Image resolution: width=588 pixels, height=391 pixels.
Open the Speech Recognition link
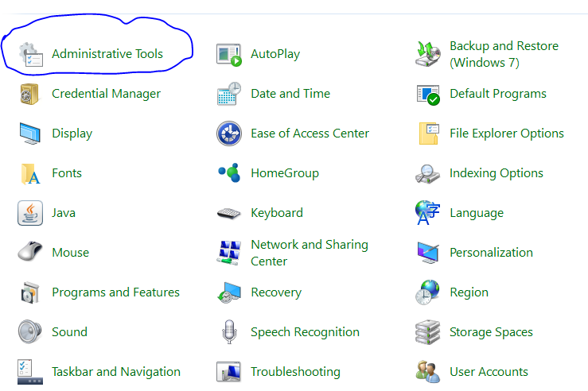click(305, 332)
